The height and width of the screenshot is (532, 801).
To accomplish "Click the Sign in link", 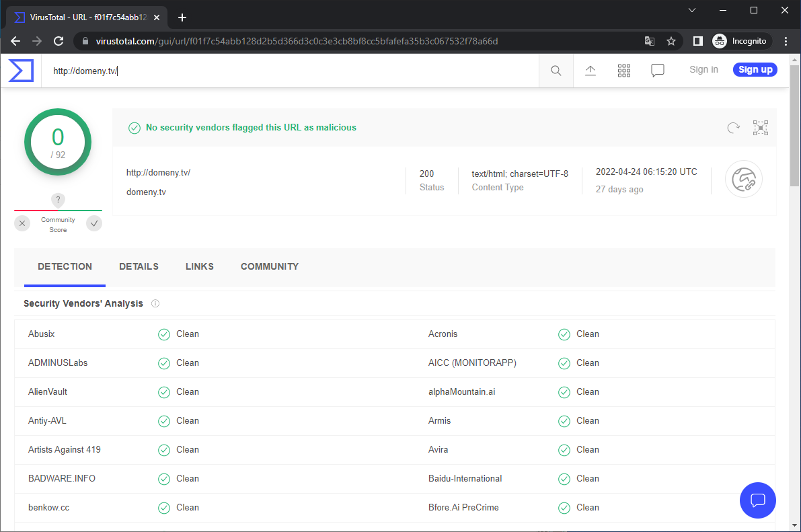I will pos(703,70).
